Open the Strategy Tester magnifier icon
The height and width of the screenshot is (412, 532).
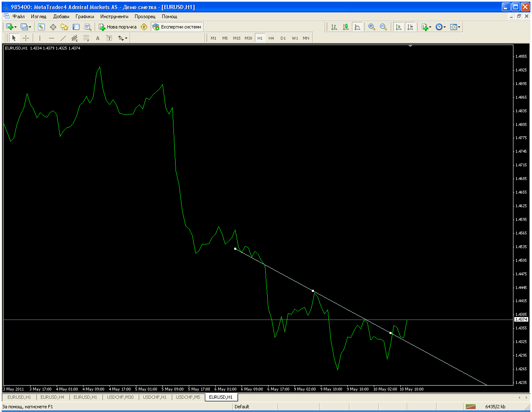88,27
